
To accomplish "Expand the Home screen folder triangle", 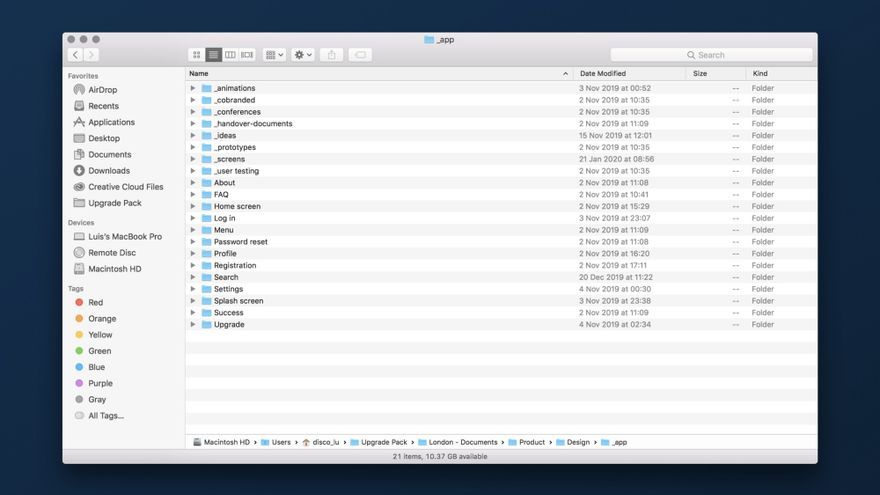I will [x=192, y=207].
